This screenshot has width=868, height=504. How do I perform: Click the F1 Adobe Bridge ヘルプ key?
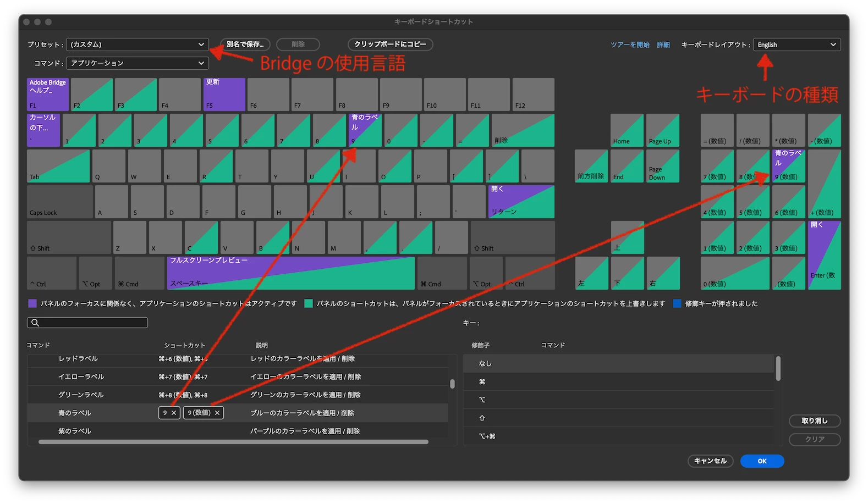[x=48, y=95]
